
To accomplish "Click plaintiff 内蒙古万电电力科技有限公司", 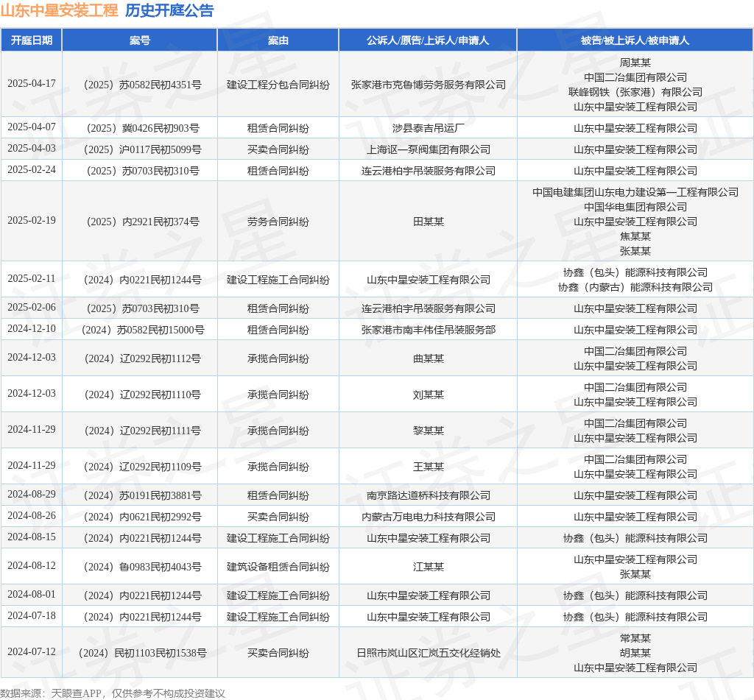I will 429,517.
